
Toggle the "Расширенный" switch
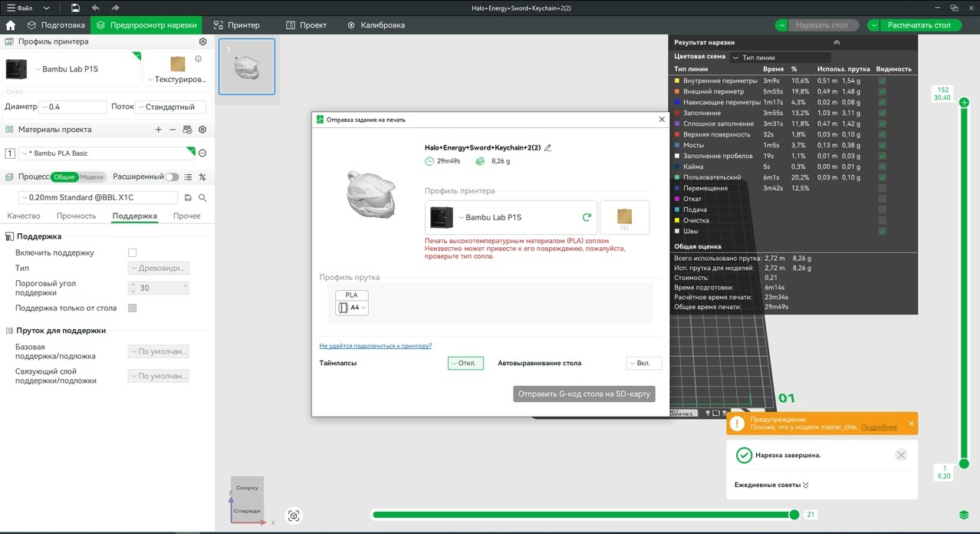click(x=172, y=176)
